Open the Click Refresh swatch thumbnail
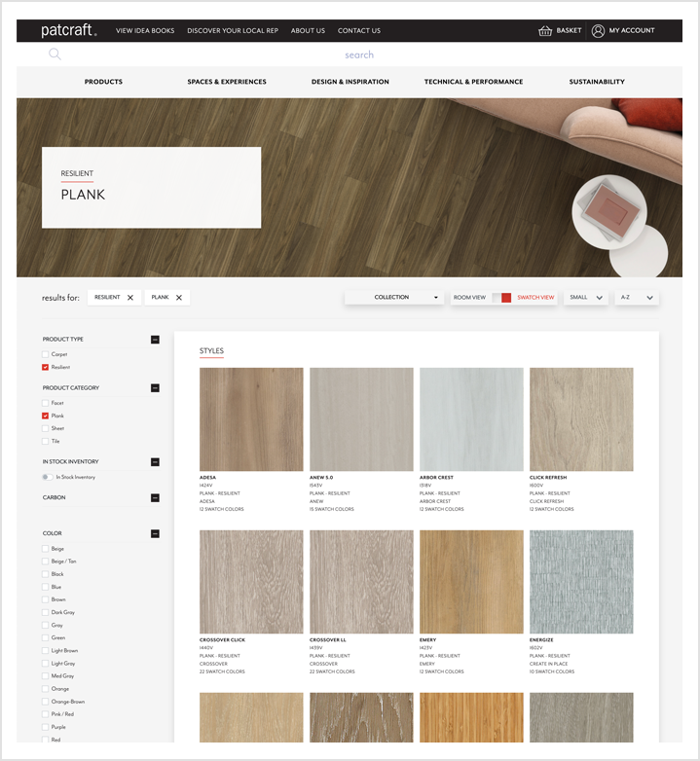The height and width of the screenshot is (761, 700). coord(581,419)
